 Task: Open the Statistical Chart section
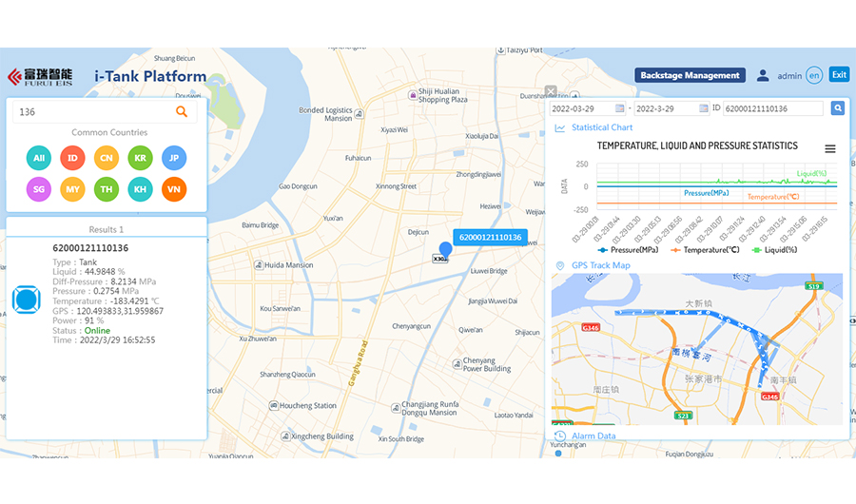[602, 127]
